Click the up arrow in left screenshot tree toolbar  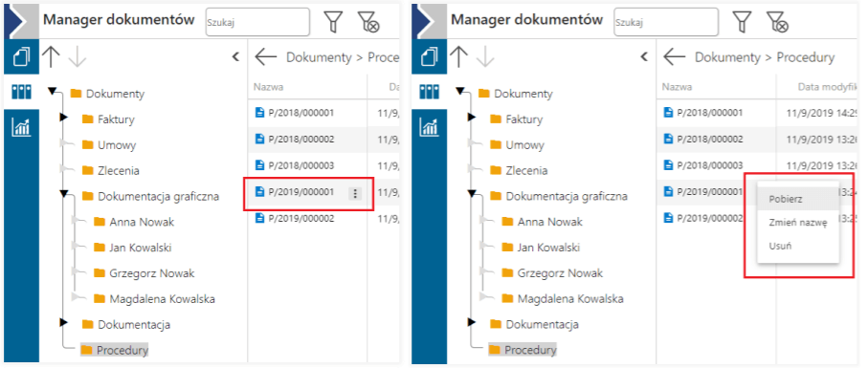coord(51,57)
